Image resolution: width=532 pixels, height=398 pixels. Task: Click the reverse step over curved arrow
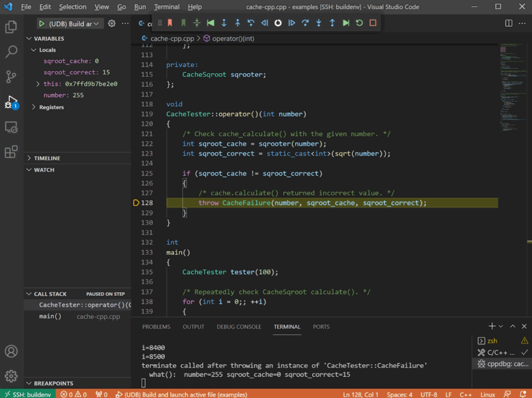coord(251,22)
